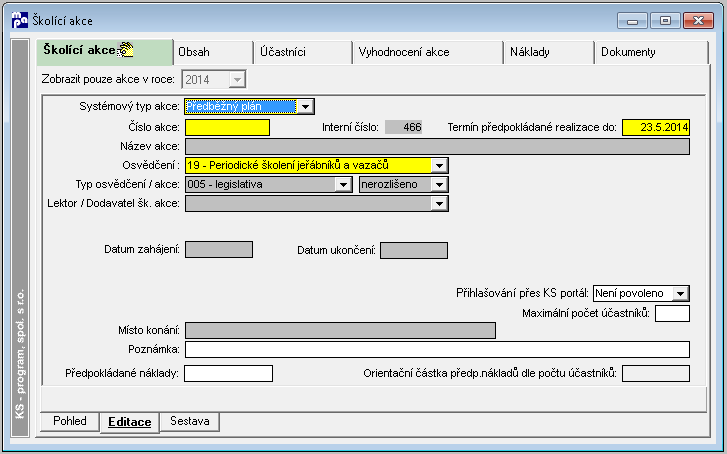Maximize the Školící akce window
Image resolution: width=727 pixels, height=454 pixels.
(x=665, y=21)
